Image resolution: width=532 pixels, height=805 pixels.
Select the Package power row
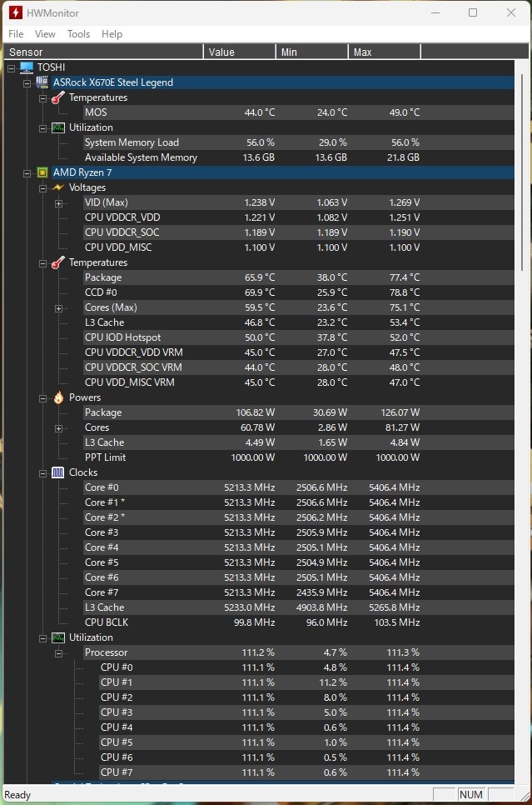(x=299, y=412)
